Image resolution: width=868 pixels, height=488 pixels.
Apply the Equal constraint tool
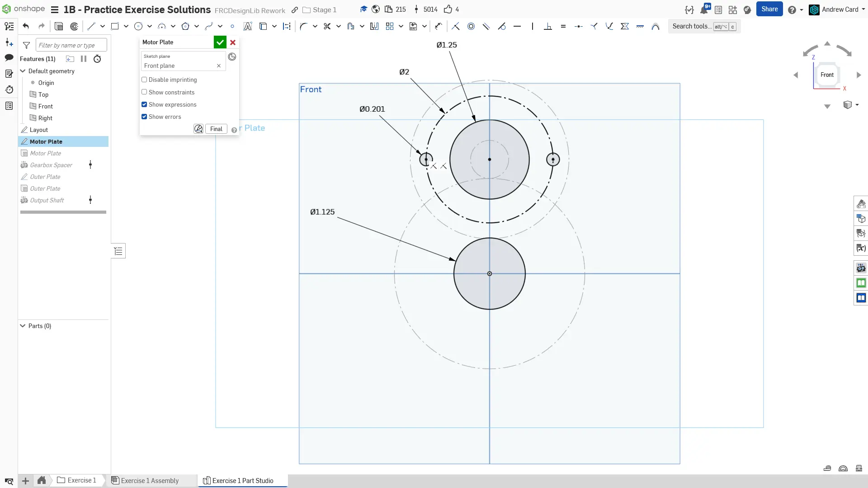563,26
